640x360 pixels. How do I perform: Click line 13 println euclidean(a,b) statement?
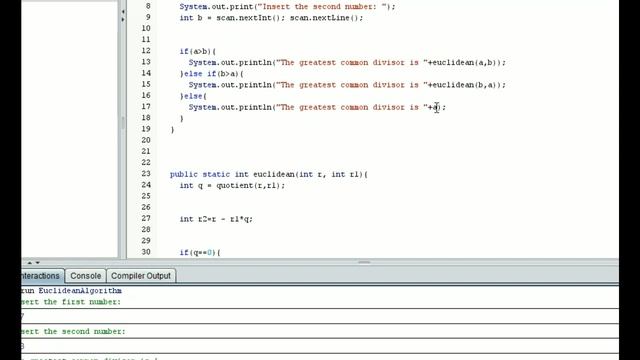click(x=347, y=62)
